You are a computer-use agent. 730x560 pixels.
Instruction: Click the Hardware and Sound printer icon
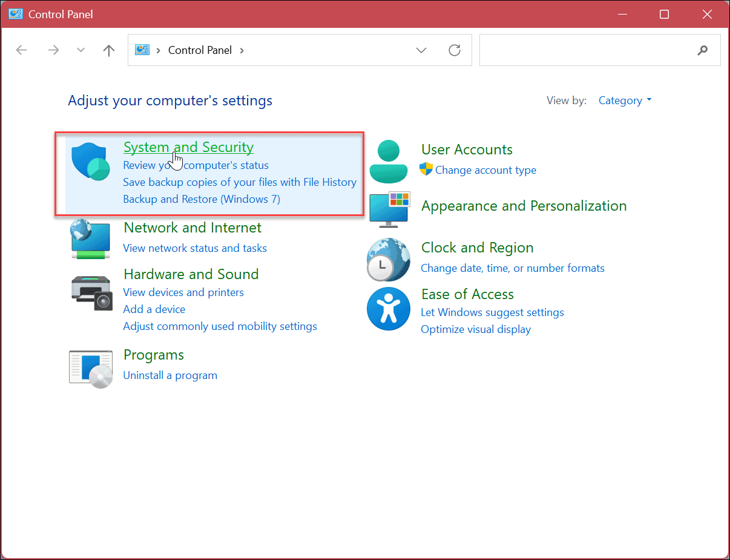(91, 293)
